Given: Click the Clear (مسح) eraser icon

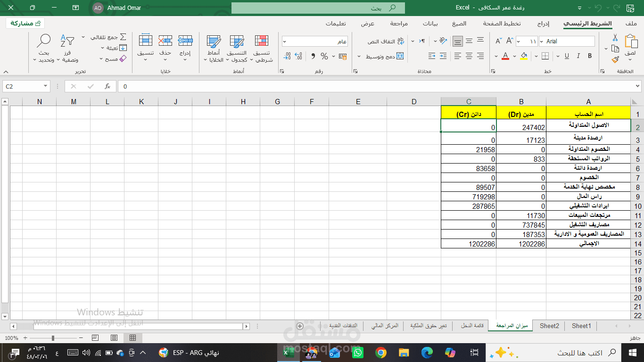Looking at the screenshot, I should (123, 59).
